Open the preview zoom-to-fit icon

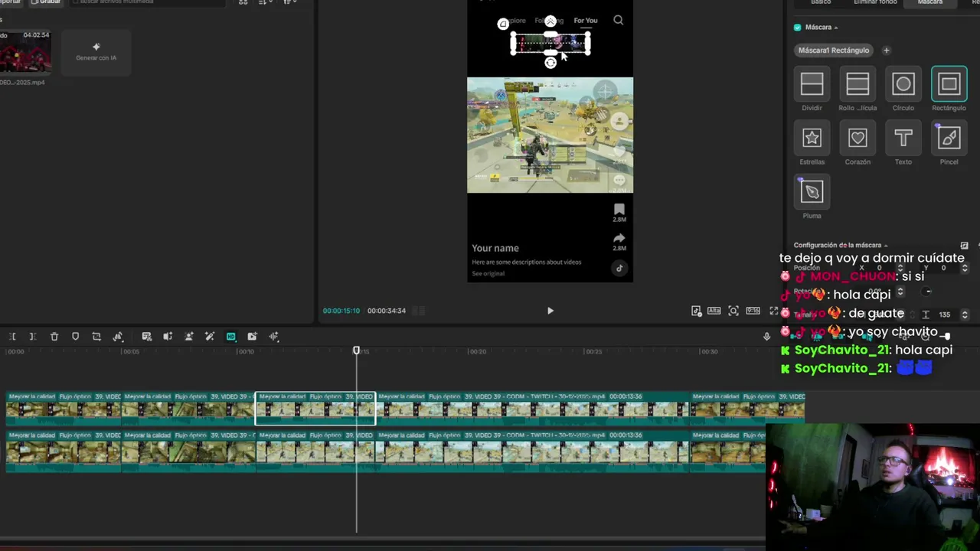pyautogui.click(x=733, y=311)
